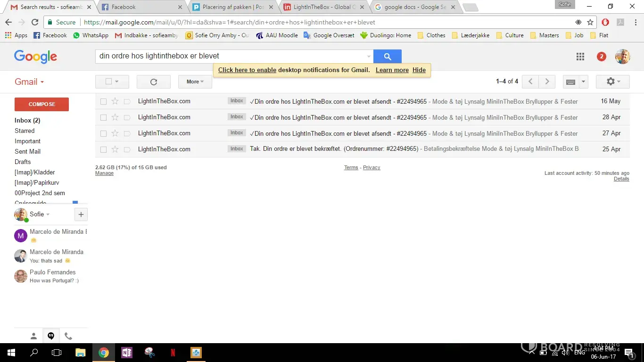Tick the checkbox for the 16 May email
Viewport: 644px width, 362px height.
tap(103, 101)
